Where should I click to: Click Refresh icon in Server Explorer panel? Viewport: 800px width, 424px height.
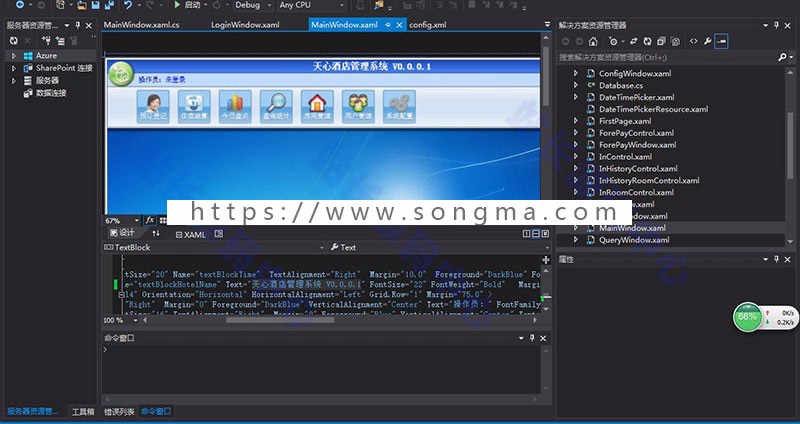point(13,40)
